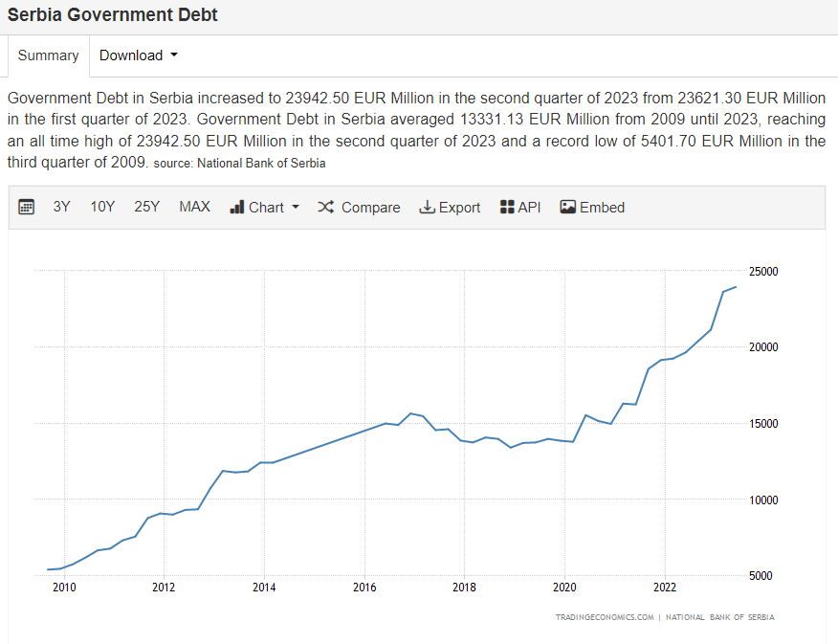Click the TRADINGECONOMICS.COM chart watermark
The image size is (838, 644).
pyautogui.click(x=605, y=617)
